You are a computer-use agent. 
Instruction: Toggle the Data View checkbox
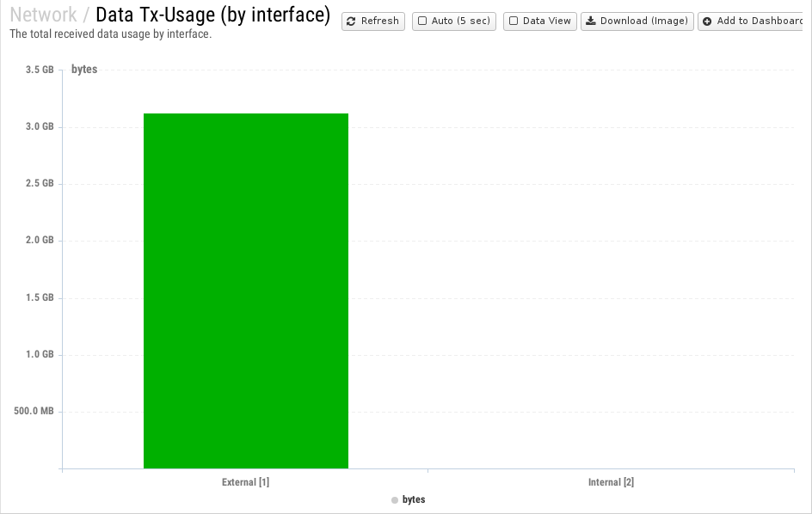click(514, 21)
